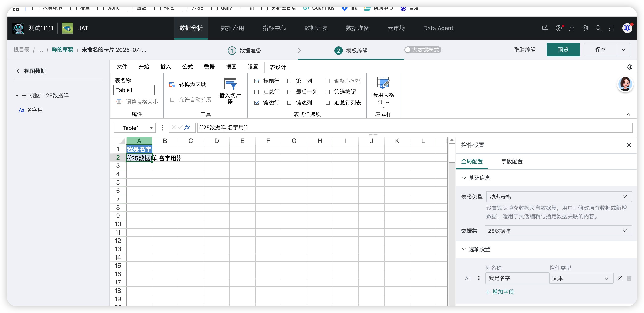Open the apps grid icon
This screenshot has width=644, height=313.
pyautogui.click(x=612, y=28)
